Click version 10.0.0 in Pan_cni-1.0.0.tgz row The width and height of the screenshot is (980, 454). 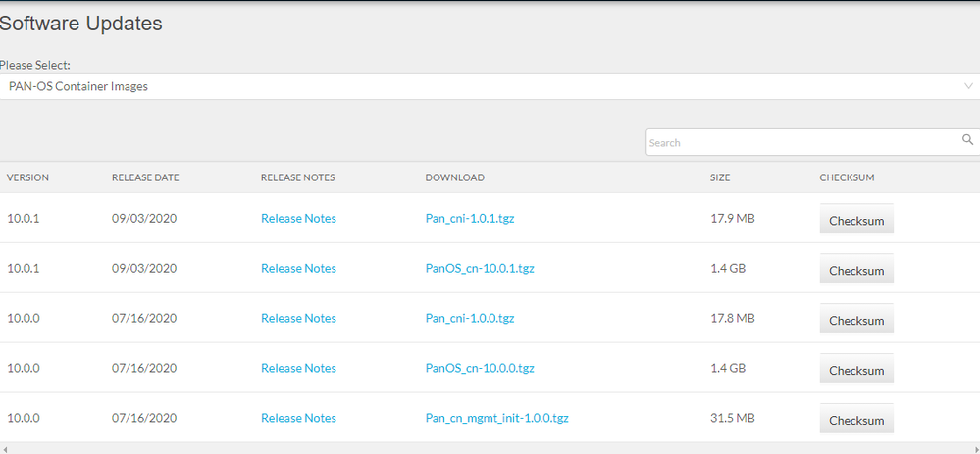[x=24, y=318]
